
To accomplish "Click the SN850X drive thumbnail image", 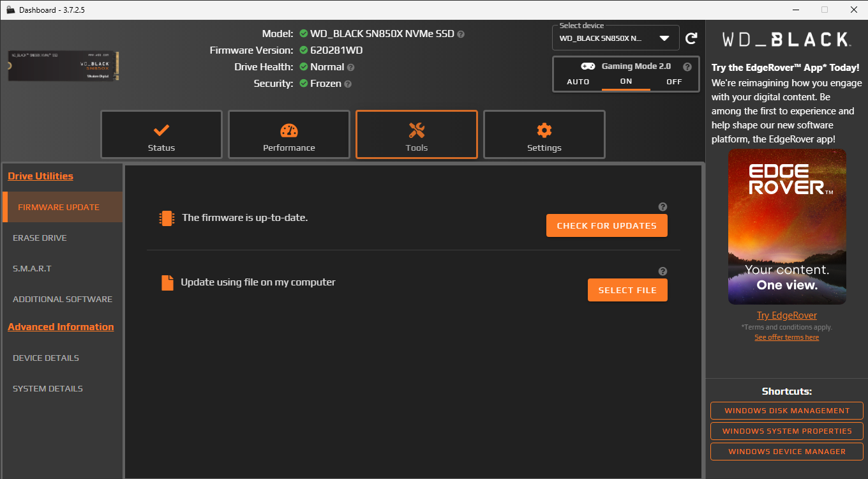I will [x=63, y=66].
